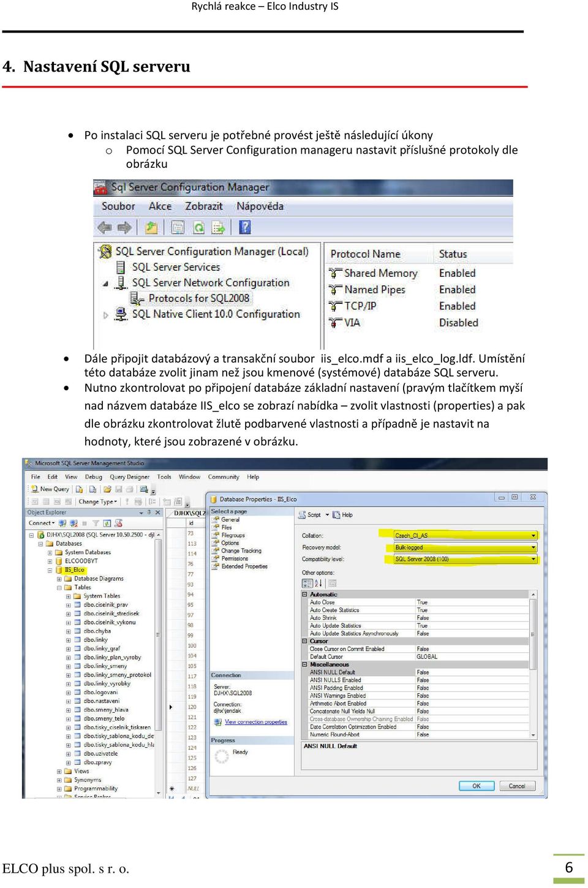Select Permissions page in Database Properties

coord(235,559)
